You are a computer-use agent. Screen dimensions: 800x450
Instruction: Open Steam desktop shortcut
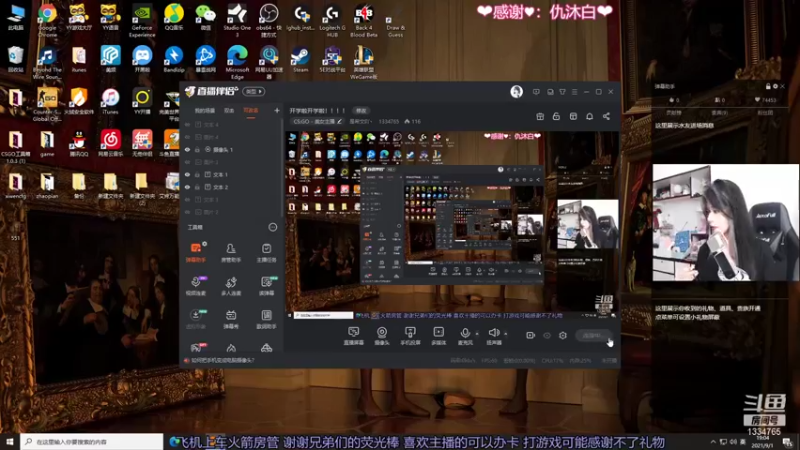pyautogui.click(x=300, y=59)
